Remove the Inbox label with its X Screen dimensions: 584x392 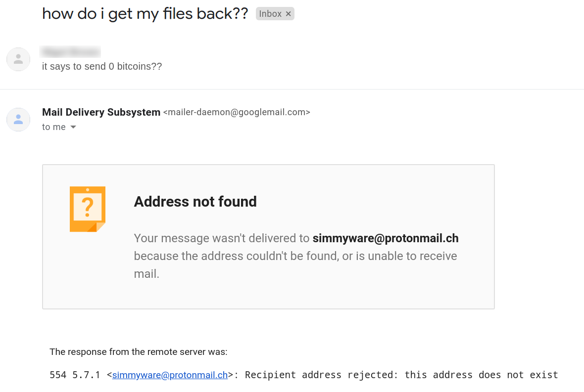tap(289, 14)
